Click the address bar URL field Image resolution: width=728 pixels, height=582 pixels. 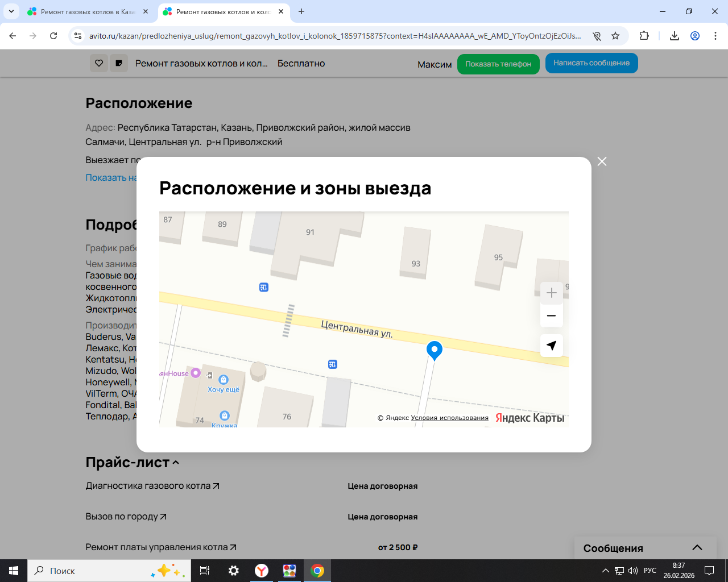334,36
